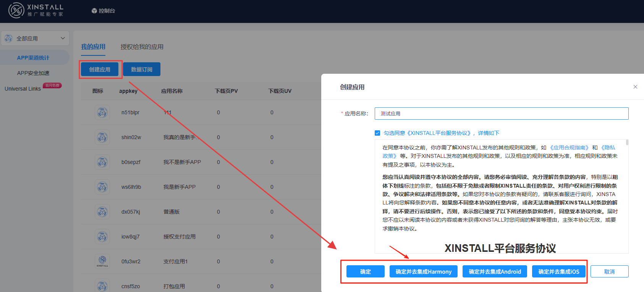Click the 控制台 cube icon

point(94,11)
